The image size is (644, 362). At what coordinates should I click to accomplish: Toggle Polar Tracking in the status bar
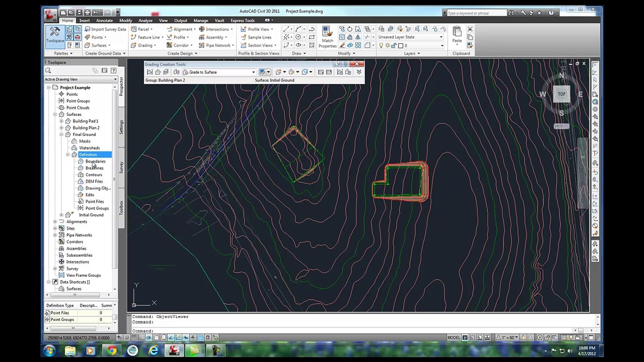[149, 338]
